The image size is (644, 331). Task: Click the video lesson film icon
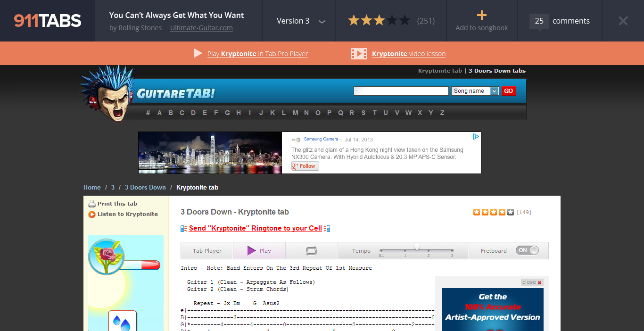(x=359, y=54)
